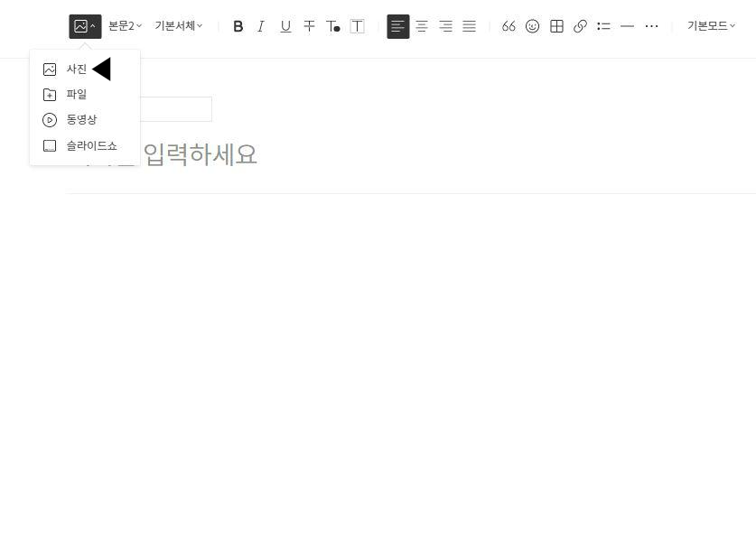Insert a quotation block via the 66 icon
The image size is (756, 547).
click(x=509, y=26)
